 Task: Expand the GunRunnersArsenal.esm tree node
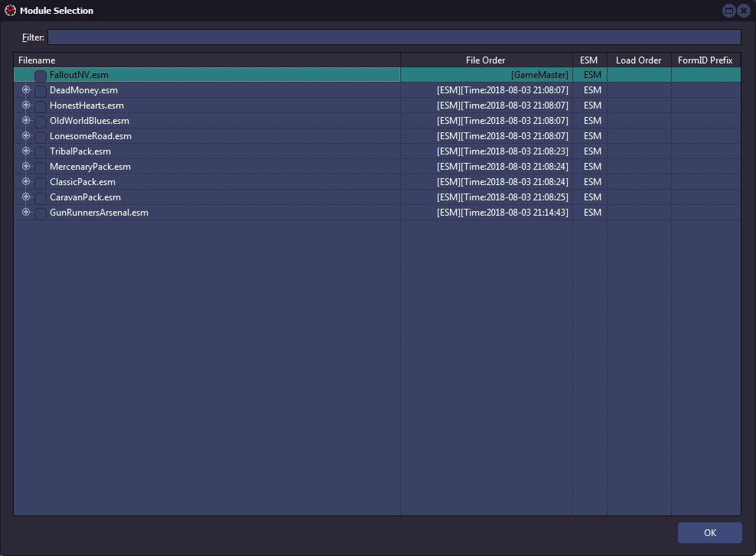26,212
